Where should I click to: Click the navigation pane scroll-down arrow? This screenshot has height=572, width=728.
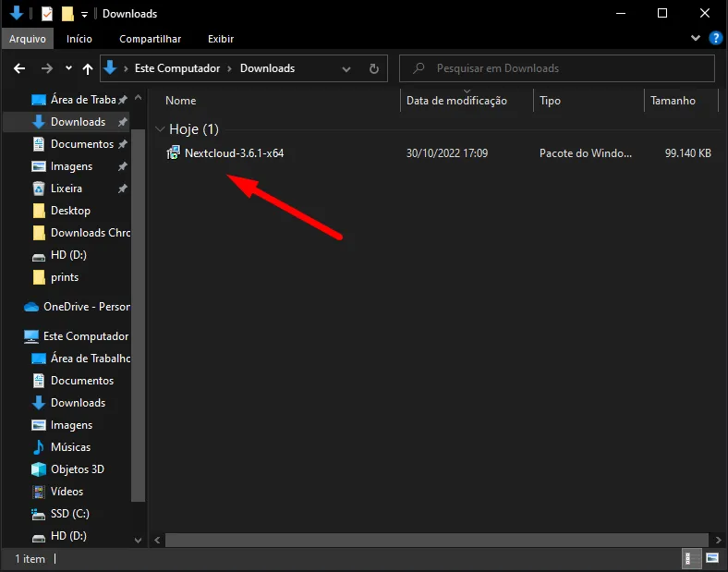coord(138,541)
